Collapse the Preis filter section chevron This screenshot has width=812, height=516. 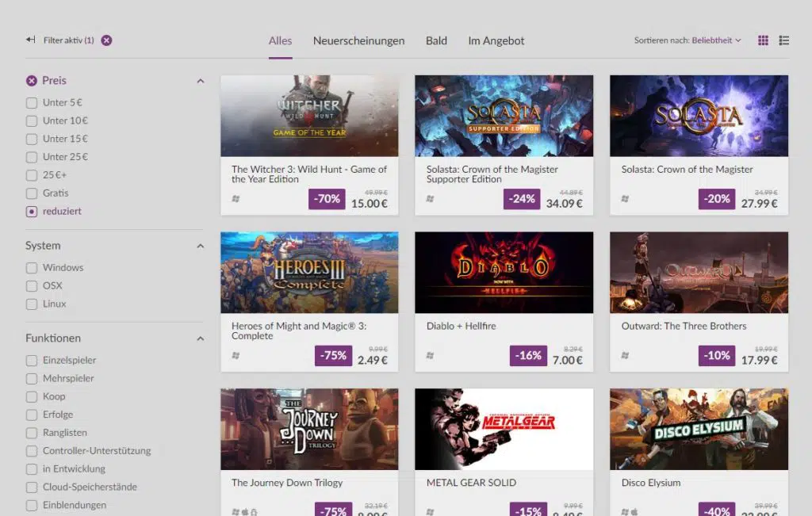201,82
